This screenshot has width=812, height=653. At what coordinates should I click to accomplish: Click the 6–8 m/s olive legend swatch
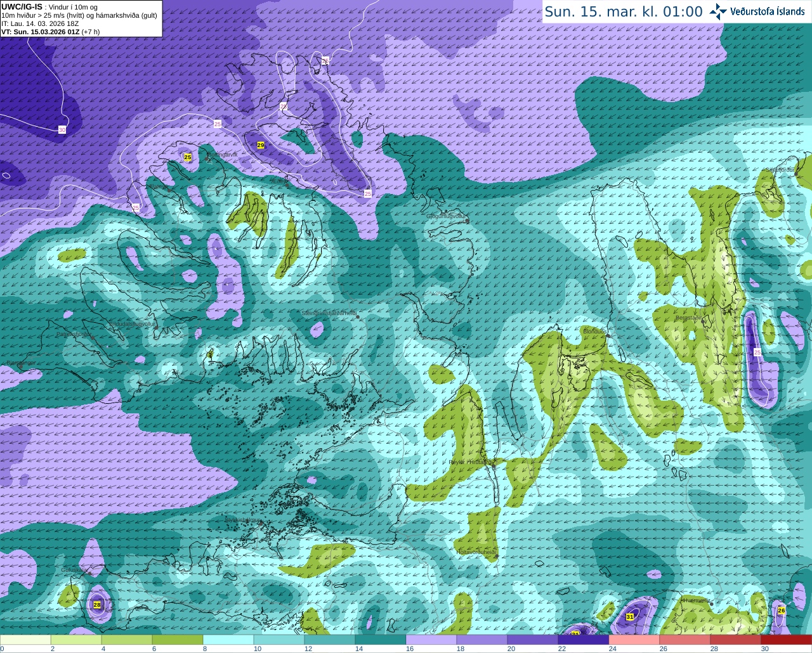tap(178, 640)
